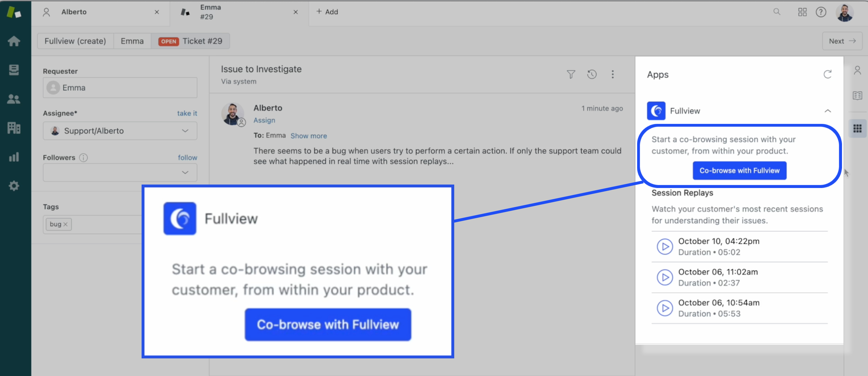The height and width of the screenshot is (376, 868).
Task: Show ticket events history icon
Action: coord(592,75)
